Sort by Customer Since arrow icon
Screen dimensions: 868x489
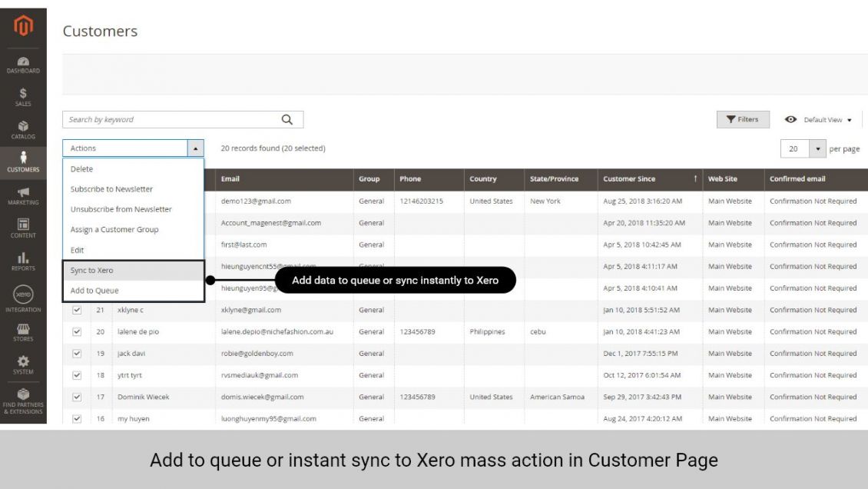[695, 179]
